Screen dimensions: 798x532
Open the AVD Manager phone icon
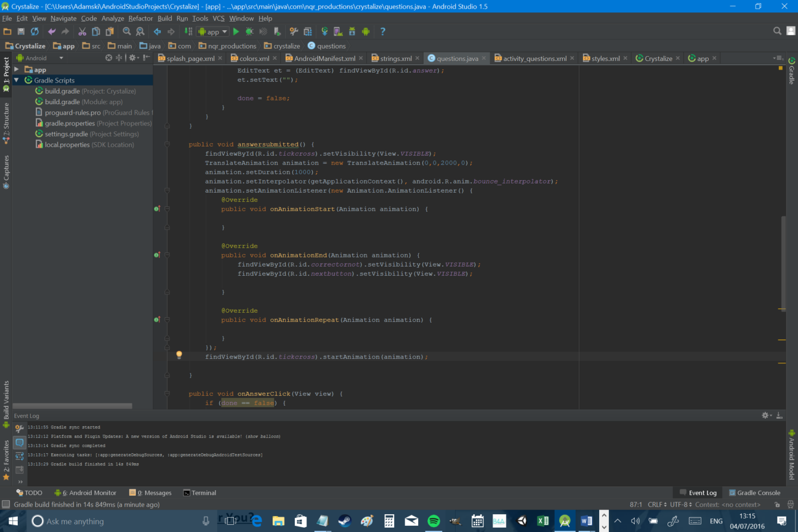pos(338,31)
